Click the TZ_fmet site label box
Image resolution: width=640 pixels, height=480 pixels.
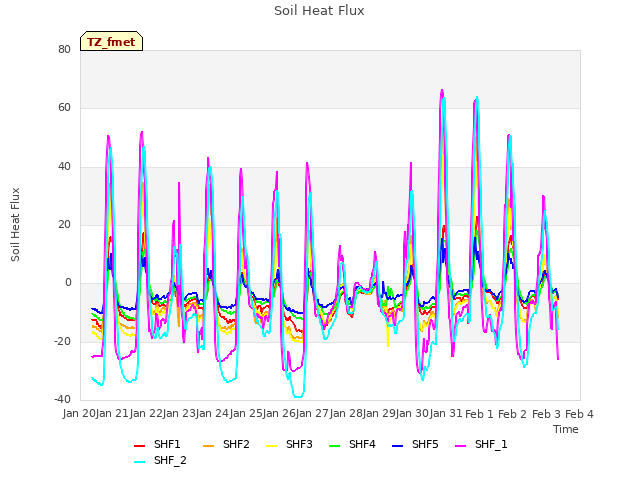click(111, 41)
